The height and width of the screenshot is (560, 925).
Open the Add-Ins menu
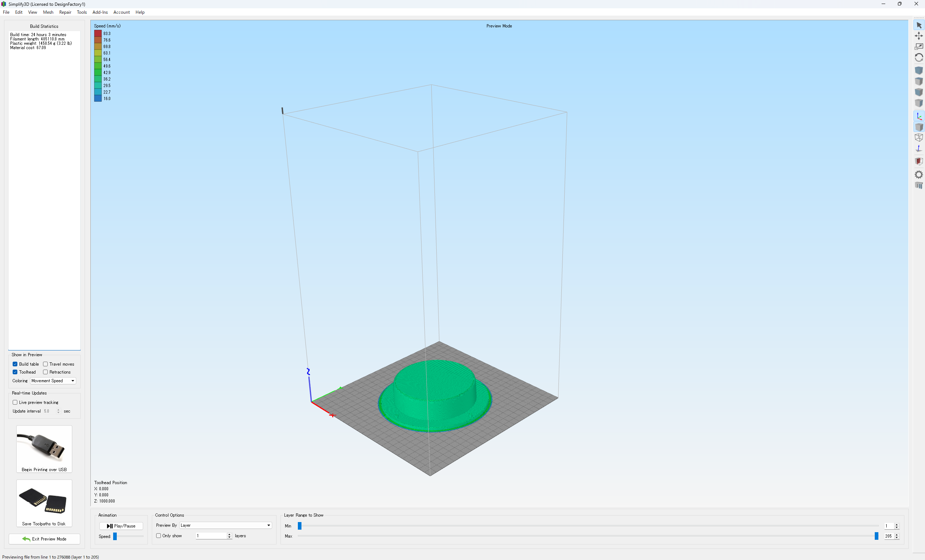point(100,12)
